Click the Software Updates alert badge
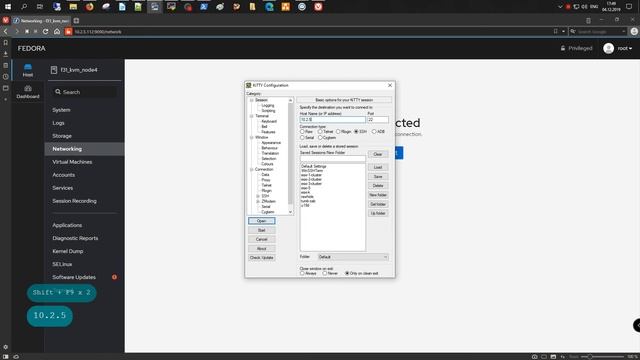 point(114,277)
